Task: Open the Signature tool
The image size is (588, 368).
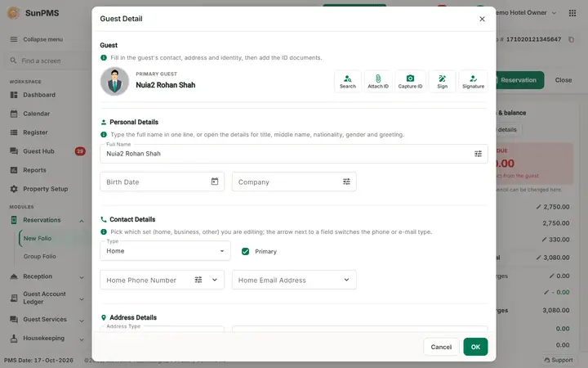Action: (473, 81)
